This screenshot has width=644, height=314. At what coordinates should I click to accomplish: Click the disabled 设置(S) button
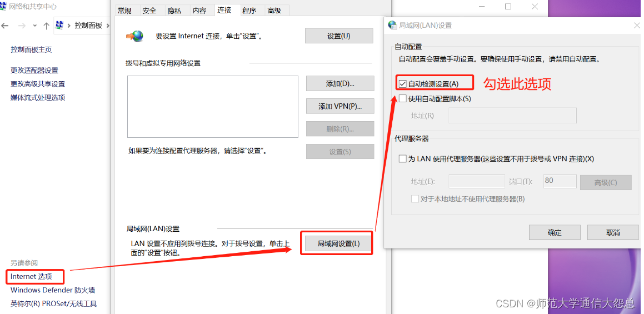coord(340,151)
